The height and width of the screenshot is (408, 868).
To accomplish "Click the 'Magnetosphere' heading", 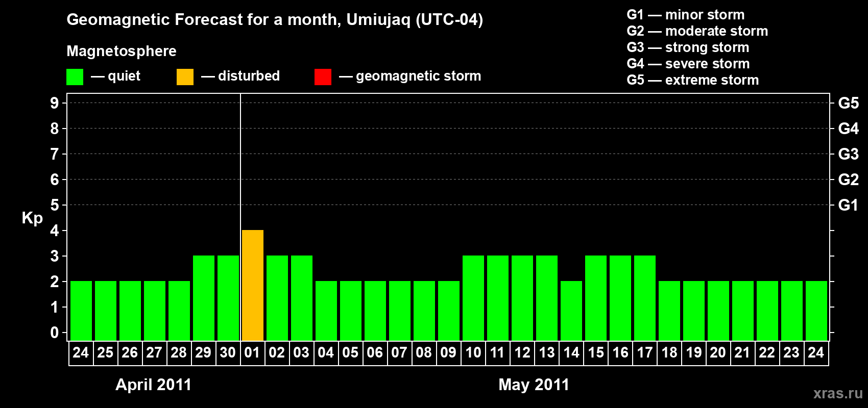I will [x=122, y=52].
